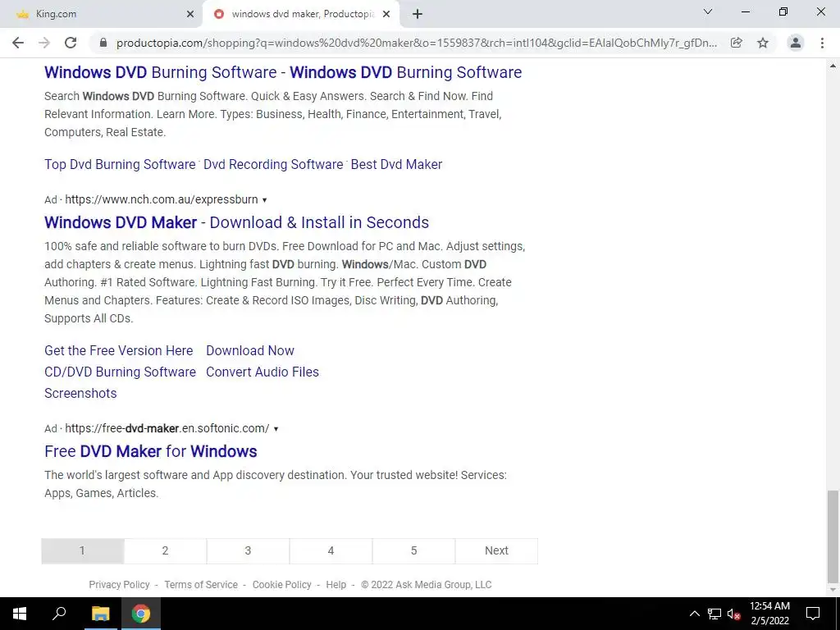The width and height of the screenshot is (840, 630).
Task: Open CD/DVD Burning Software sitelink
Action: pos(120,372)
